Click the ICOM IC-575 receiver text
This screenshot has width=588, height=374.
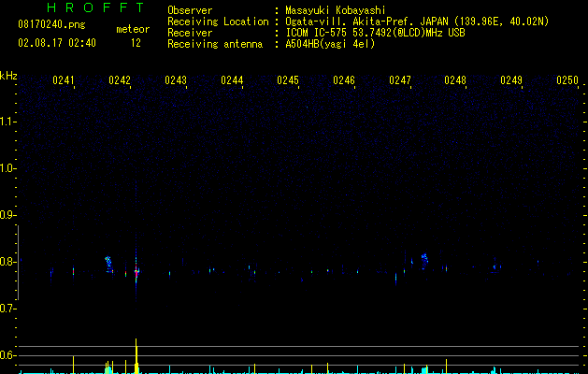[x=375, y=33]
